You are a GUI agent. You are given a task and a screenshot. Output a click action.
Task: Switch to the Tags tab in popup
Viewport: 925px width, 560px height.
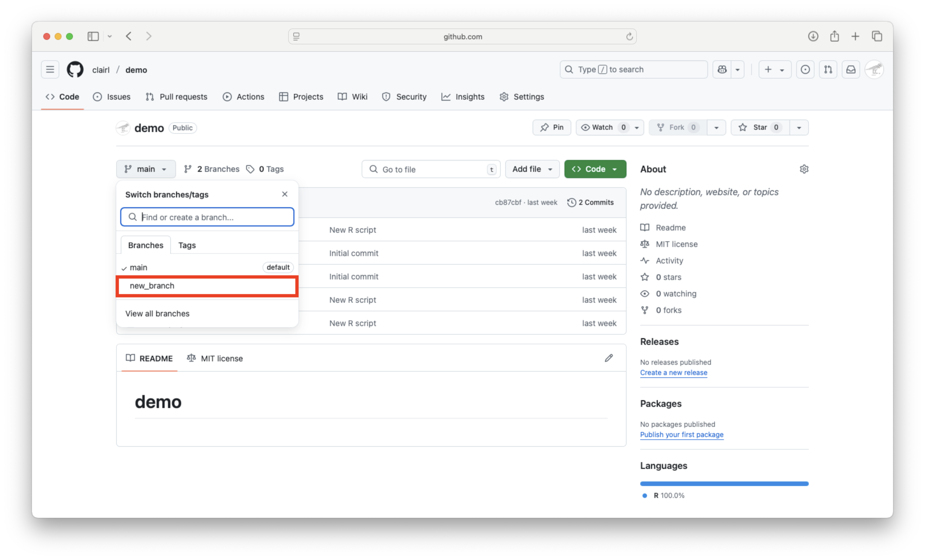[187, 245]
